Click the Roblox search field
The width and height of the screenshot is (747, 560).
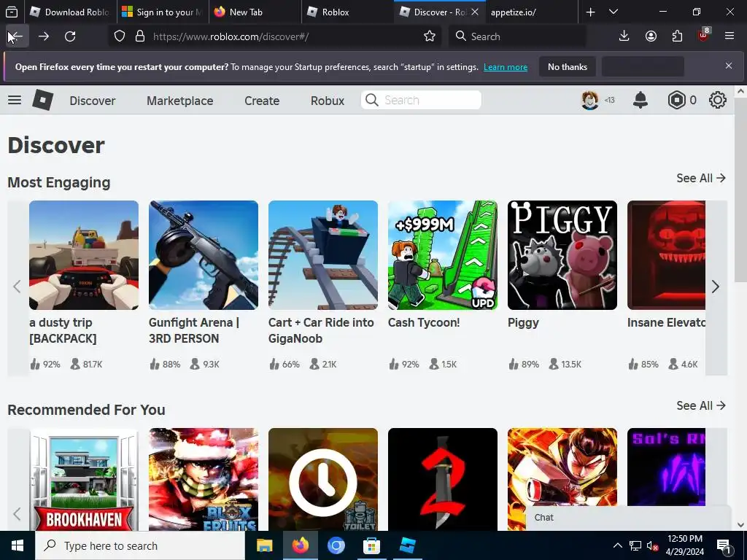[421, 100]
